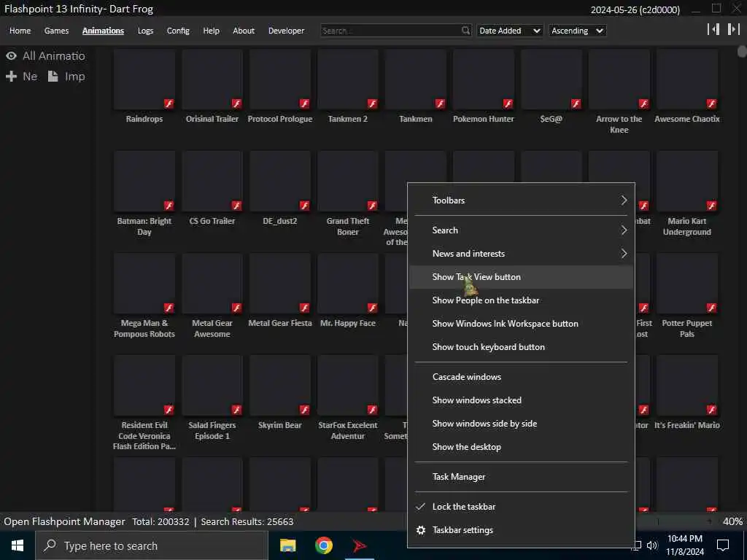The image size is (747, 560).
Task: Open the Windows Start menu
Action: (x=18, y=545)
